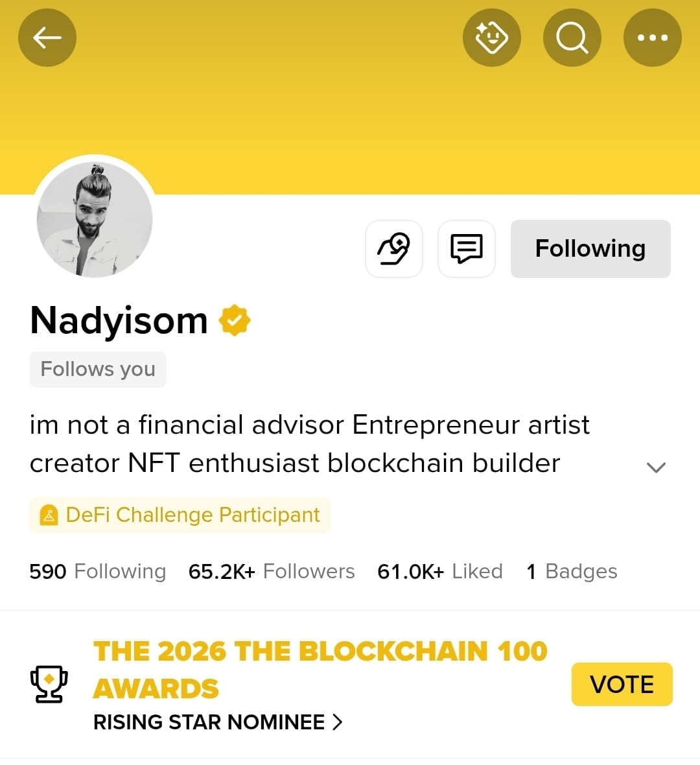700x765 pixels.
Task: Tap the gold verified badge
Action: (x=235, y=320)
